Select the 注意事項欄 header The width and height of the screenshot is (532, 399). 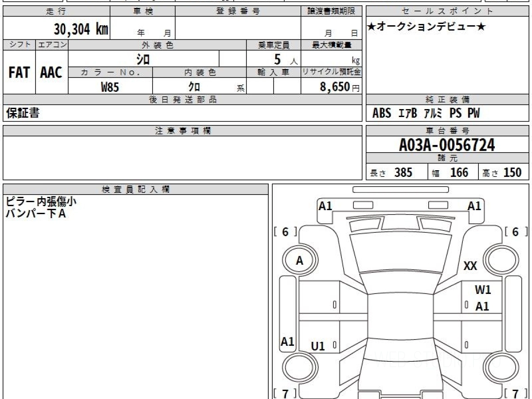[x=183, y=131]
